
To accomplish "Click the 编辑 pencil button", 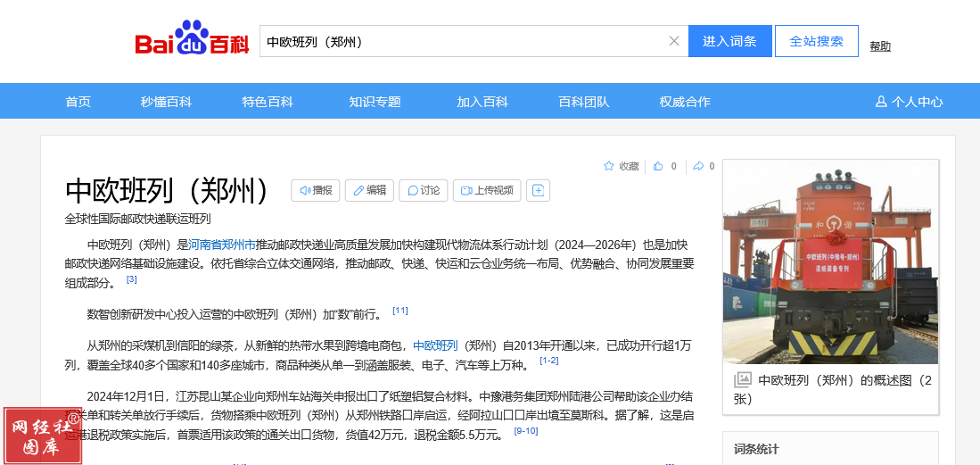I will click(369, 190).
